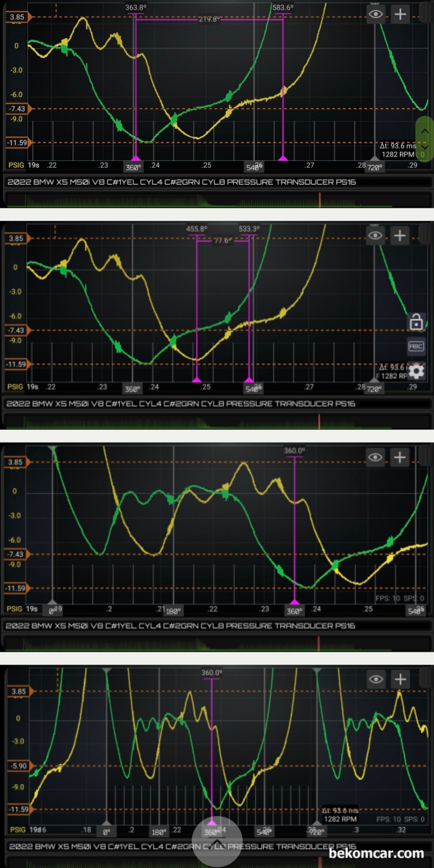Click the PSIG unit label in the topmost chart
The height and width of the screenshot is (868, 434).
pos(16,165)
